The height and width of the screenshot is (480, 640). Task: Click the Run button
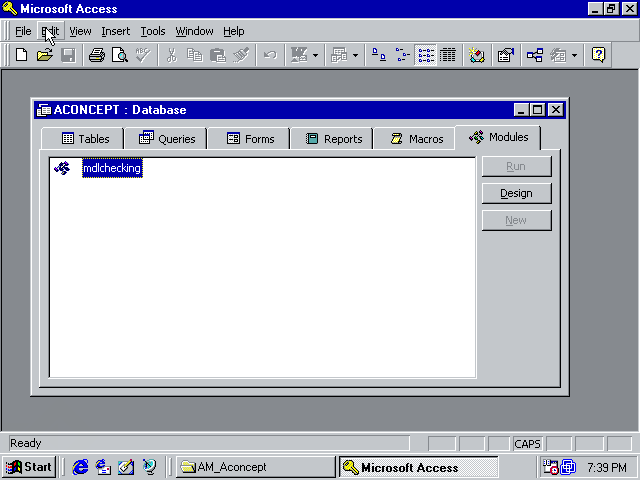517,167
